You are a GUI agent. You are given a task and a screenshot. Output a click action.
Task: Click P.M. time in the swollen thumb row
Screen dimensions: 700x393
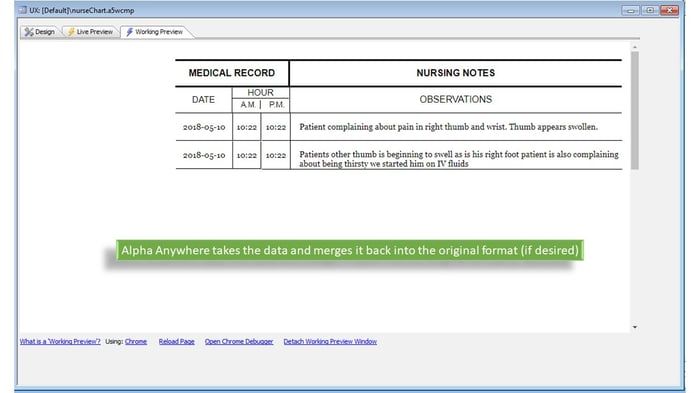coord(275,127)
